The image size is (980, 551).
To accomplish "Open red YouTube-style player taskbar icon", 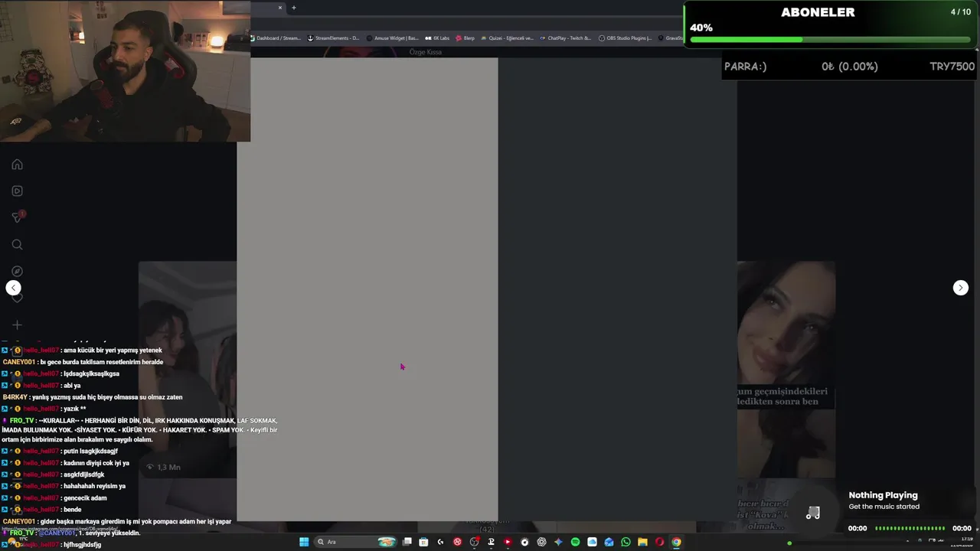I will pyautogui.click(x=508, y=542).
